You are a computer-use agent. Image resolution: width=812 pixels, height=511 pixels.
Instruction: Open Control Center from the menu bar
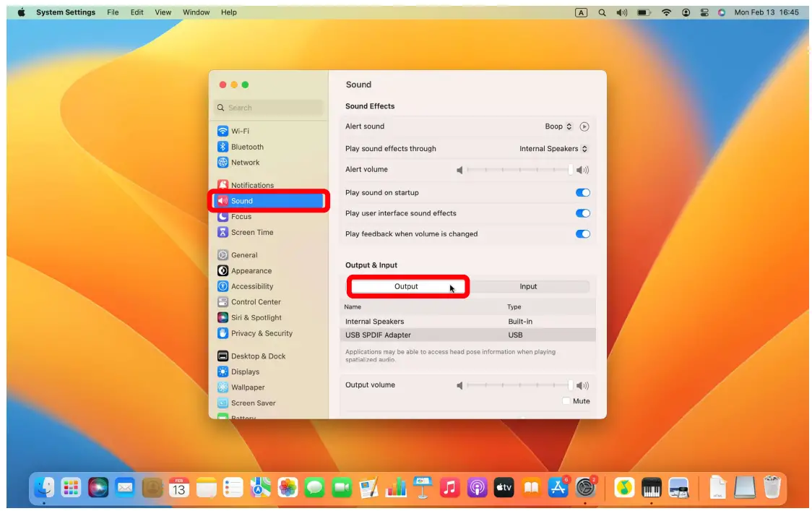(x=704, y=12)
